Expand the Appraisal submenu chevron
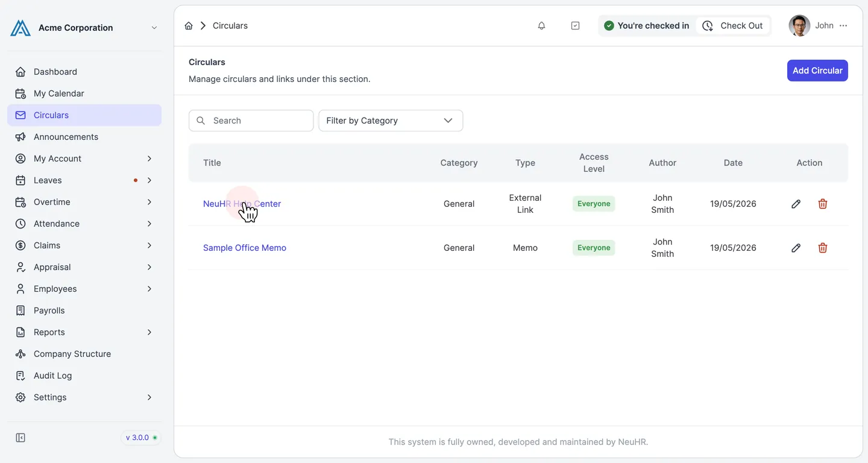 pyautogui.click(x=149, y=267)
